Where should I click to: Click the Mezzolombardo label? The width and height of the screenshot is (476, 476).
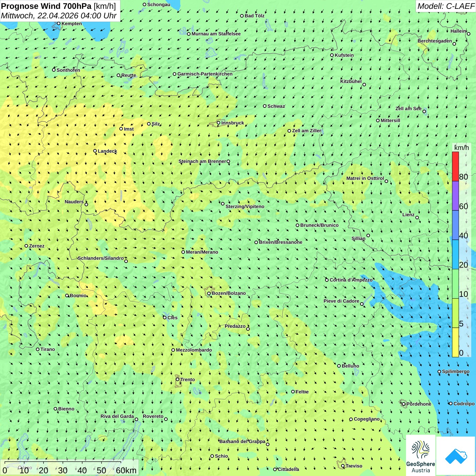pyautogui.click(x=194, y=350)
